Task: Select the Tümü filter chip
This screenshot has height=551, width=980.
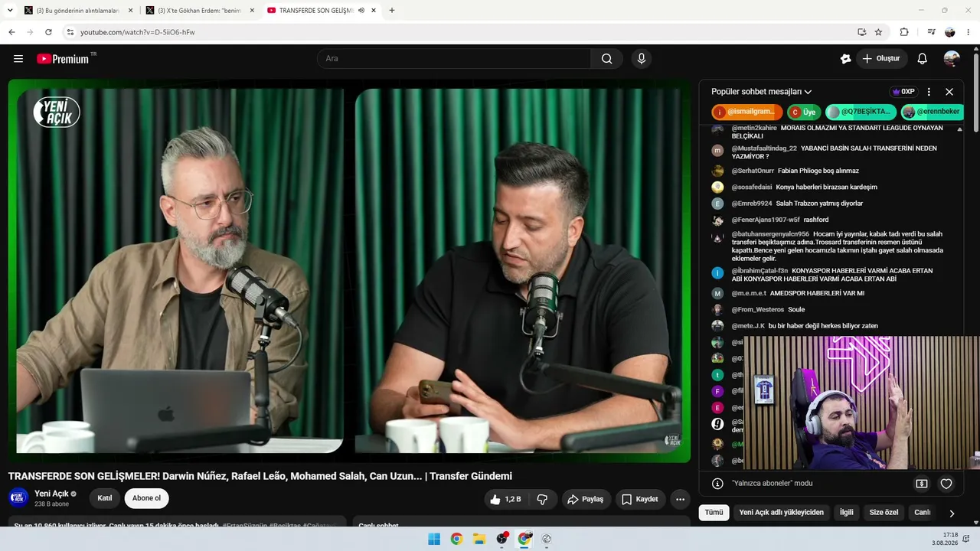Action: (x=714, y=513)
